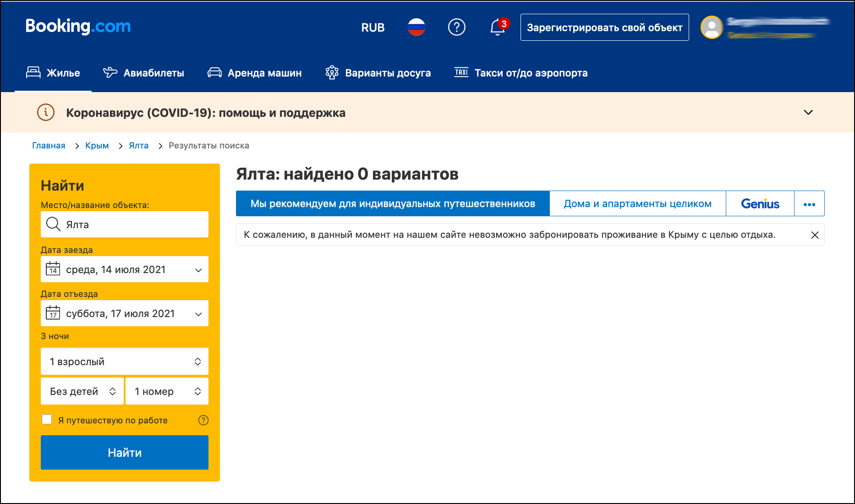The width and height of the screenshot is (855, 504).
Task: Click the search magnifier icon in destination field
Action: coord(53,224)
